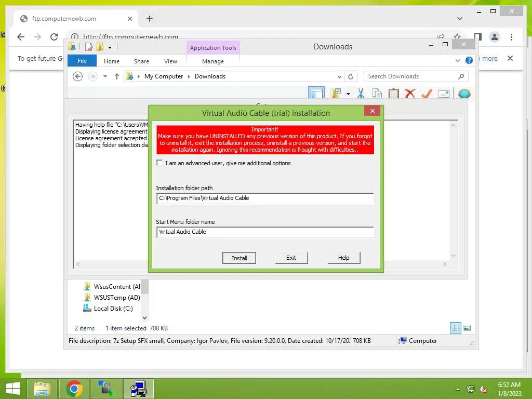Click the orange checkmark toolbar icon
This screenshot has height=399, width=532.
(427, 94)
